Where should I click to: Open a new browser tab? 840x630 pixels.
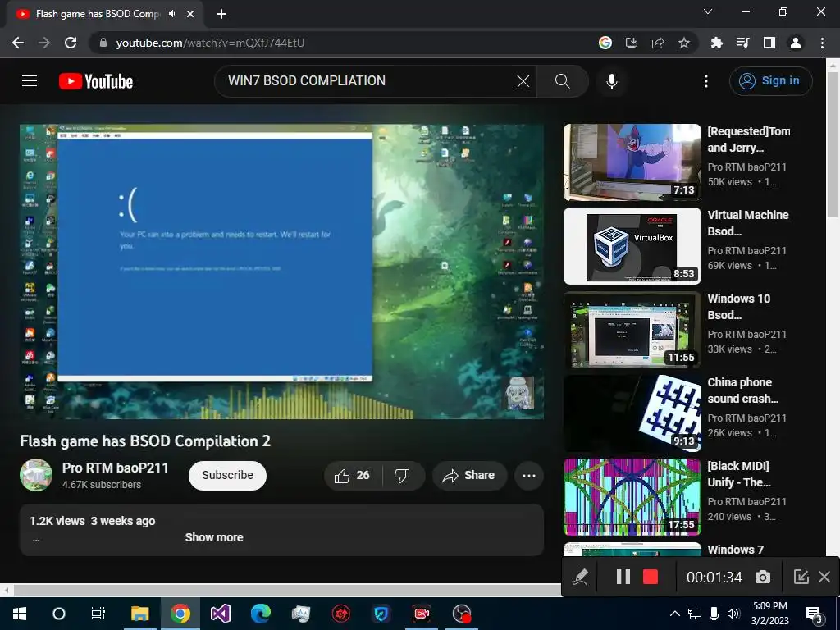221,14
